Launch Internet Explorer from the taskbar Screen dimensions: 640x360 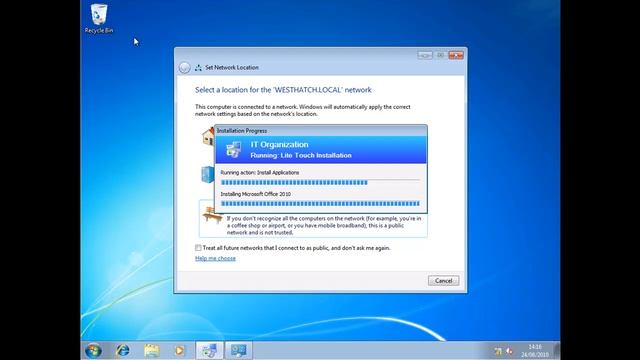coord(122,351)
